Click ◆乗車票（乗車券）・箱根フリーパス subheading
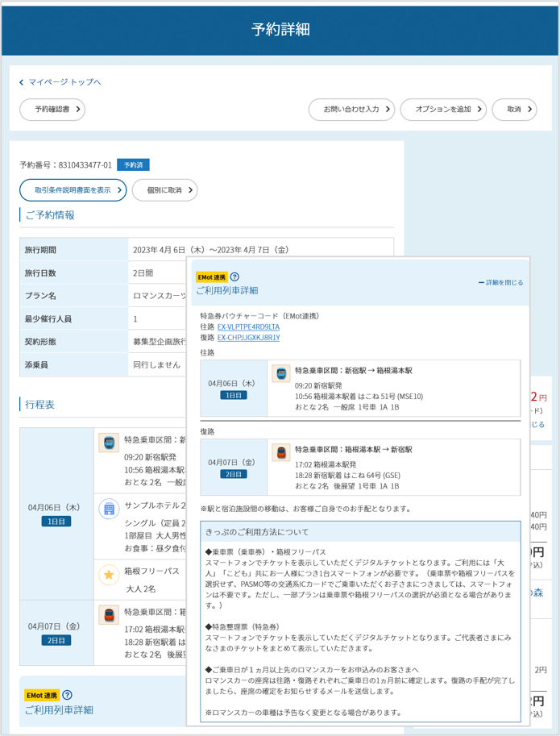 click(265, 552)
